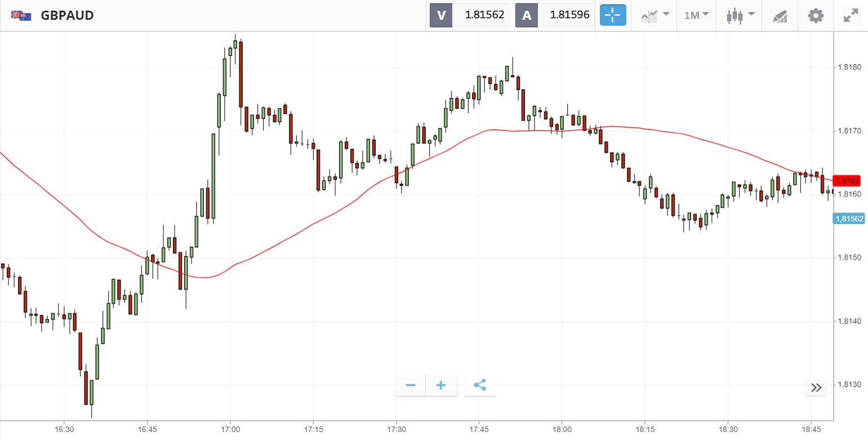
Task: Toggle the crosshair cursor button
Action: (x=613, y=15)
